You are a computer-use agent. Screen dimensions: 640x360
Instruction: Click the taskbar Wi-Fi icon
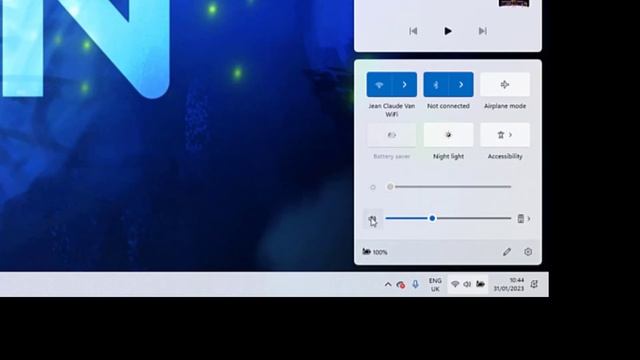[455, 284]
